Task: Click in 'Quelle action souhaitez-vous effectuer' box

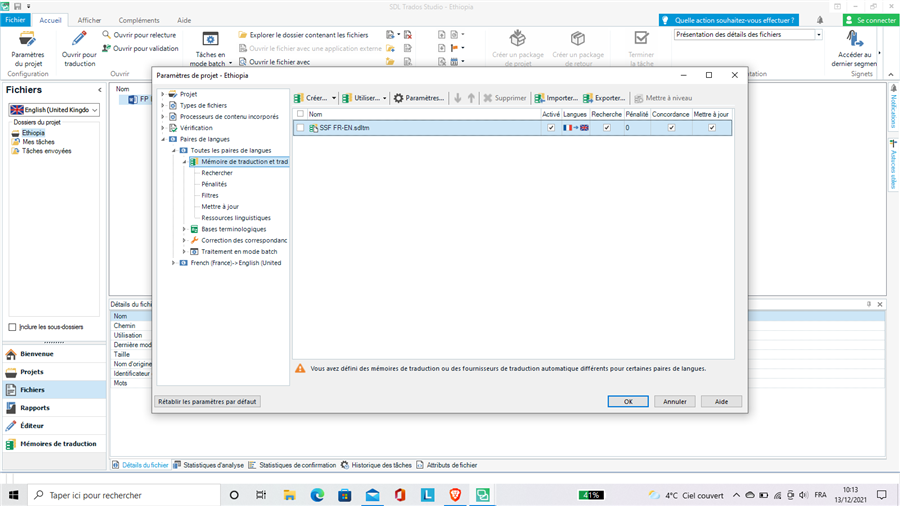Action: (729, 20)
